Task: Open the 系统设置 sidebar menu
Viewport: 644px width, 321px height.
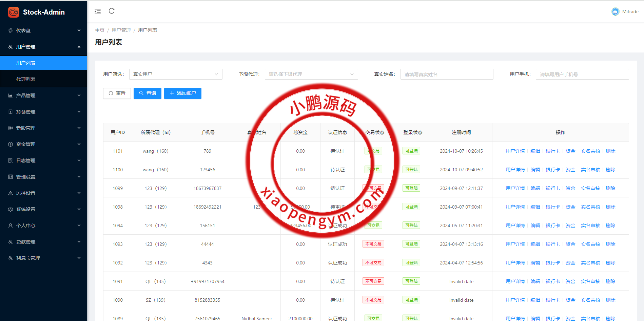Action: click(43, 209)
